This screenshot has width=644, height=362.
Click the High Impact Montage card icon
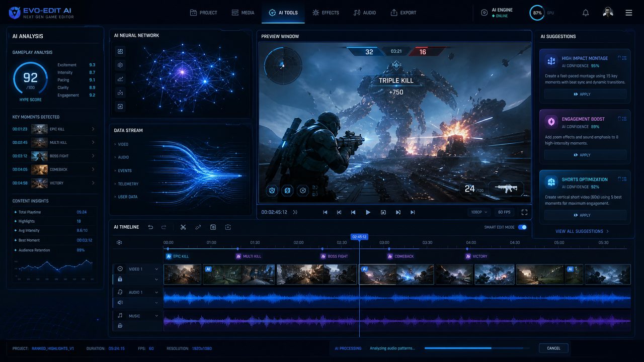(551, 60)
